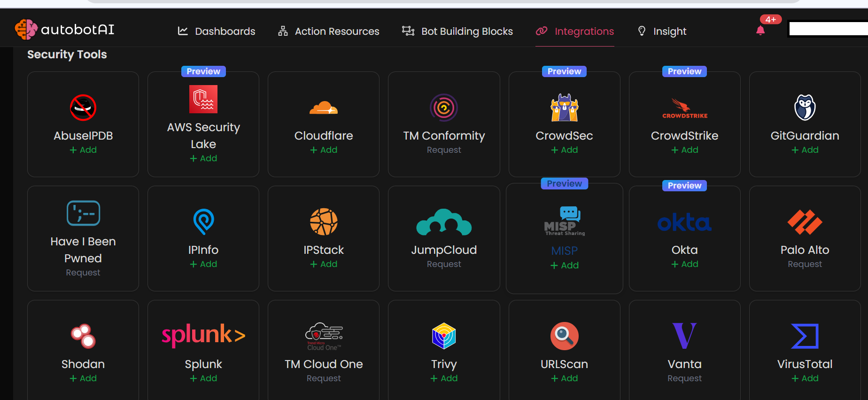
Task: Add the MISP integration
Action: click(x=565, y=266)
